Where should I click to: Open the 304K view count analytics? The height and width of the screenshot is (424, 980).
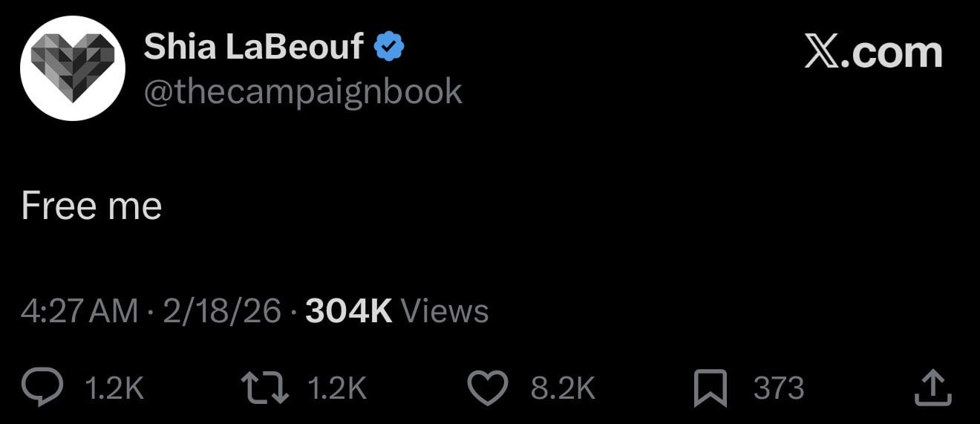348,311
